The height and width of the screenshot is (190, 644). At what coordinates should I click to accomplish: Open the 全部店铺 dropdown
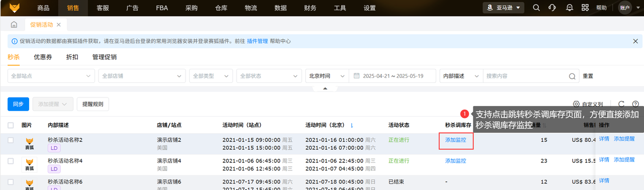click(142, 76)
